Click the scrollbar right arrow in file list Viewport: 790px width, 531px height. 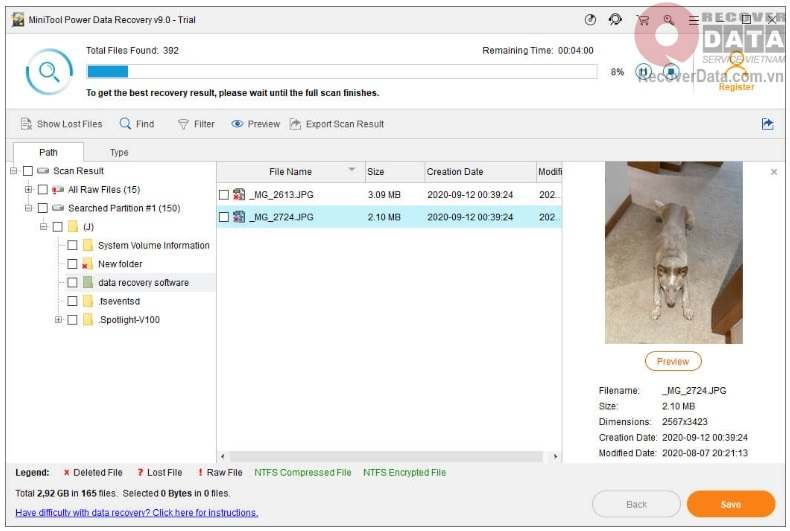point(555,456)
